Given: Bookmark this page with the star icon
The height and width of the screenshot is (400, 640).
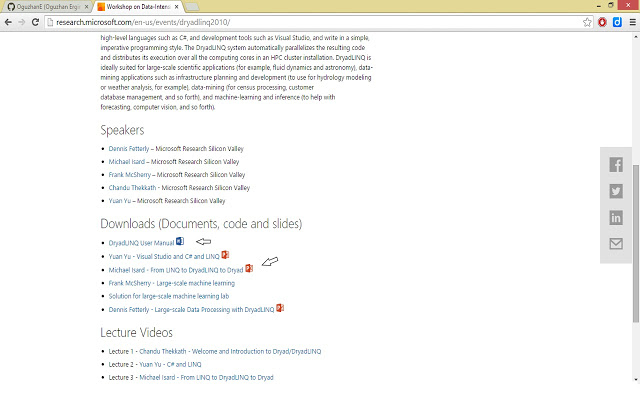Looking at the screenshot, I should (587, 22).
